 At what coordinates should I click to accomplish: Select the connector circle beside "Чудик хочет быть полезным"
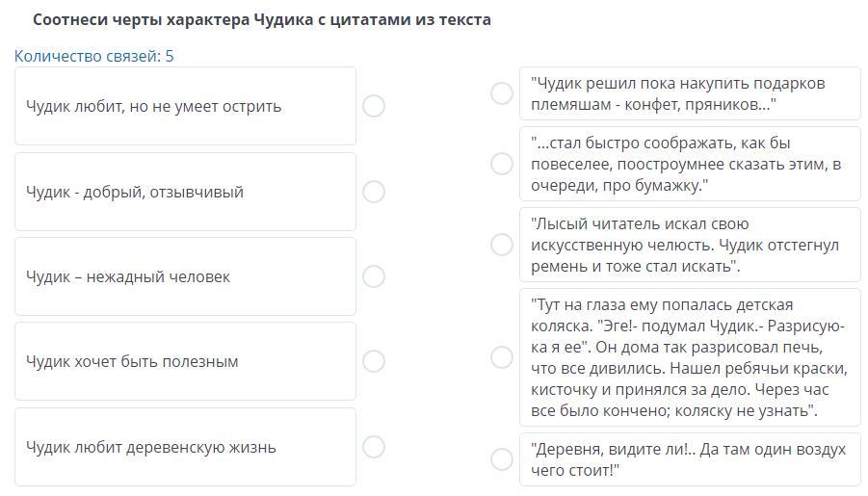tap(374, 361)
